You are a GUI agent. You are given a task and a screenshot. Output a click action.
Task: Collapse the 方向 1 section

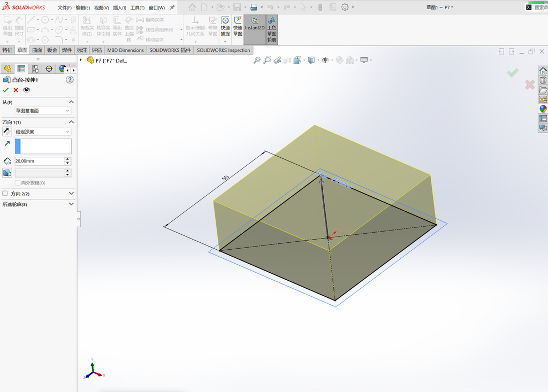(x=71, y=122)
